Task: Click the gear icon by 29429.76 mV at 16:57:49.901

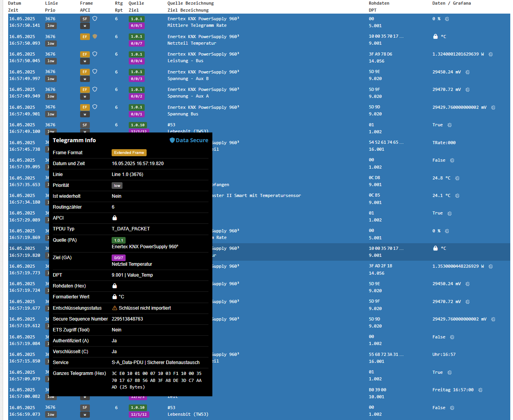Action: tap(493, 108)
